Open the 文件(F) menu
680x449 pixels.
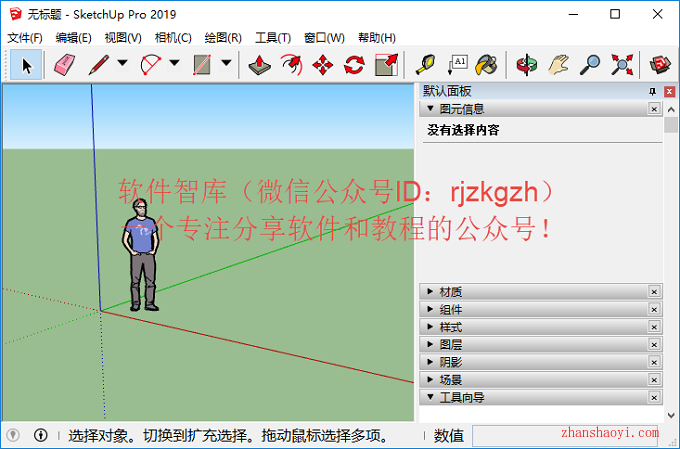point(25,38)
